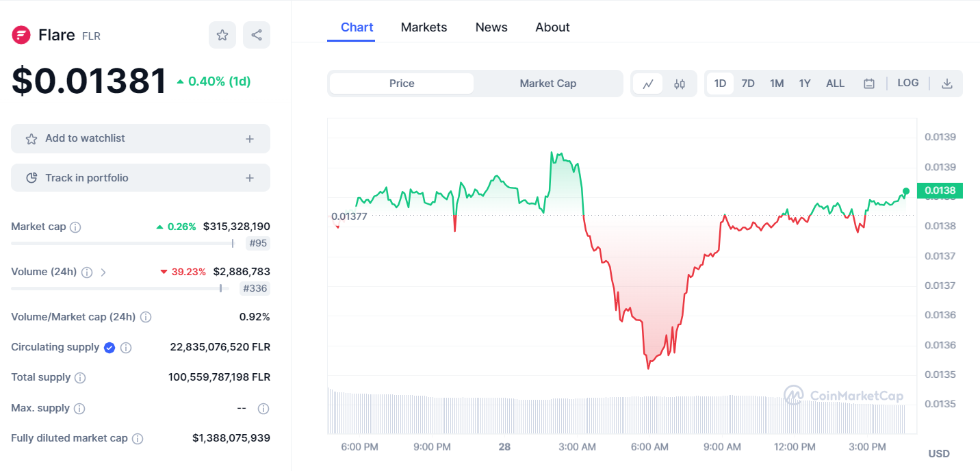Open the Markets tab
Viewport: 980px width, 471px height.
coord(424,27)
